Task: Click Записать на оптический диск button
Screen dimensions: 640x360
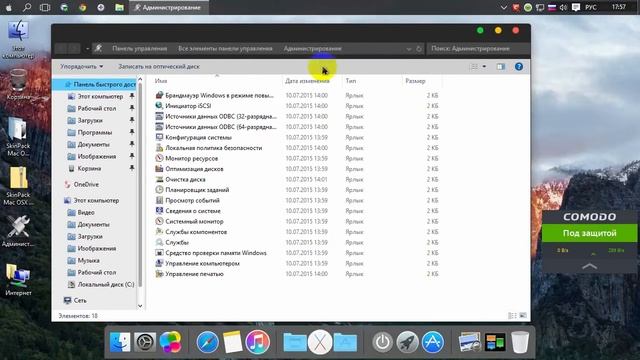Action: tap(159, 67)
